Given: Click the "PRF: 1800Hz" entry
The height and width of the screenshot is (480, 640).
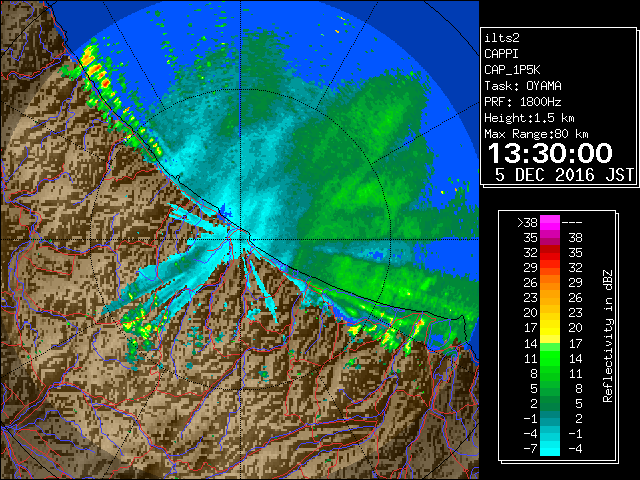Looking at the screenshot, I should 523,102.
